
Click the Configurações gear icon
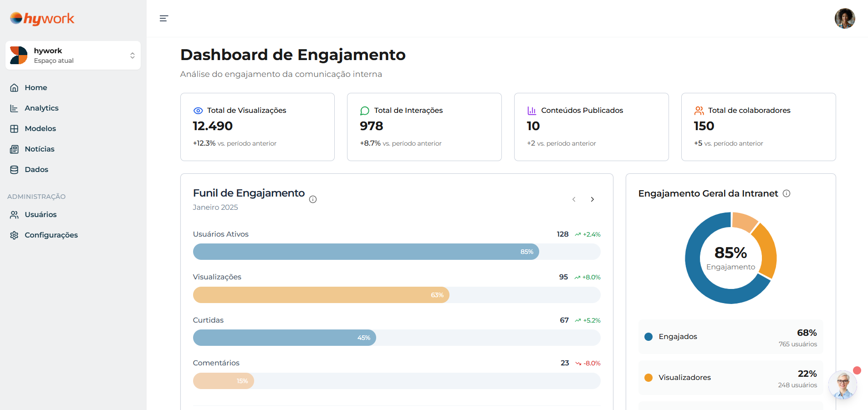coord(15,235)
